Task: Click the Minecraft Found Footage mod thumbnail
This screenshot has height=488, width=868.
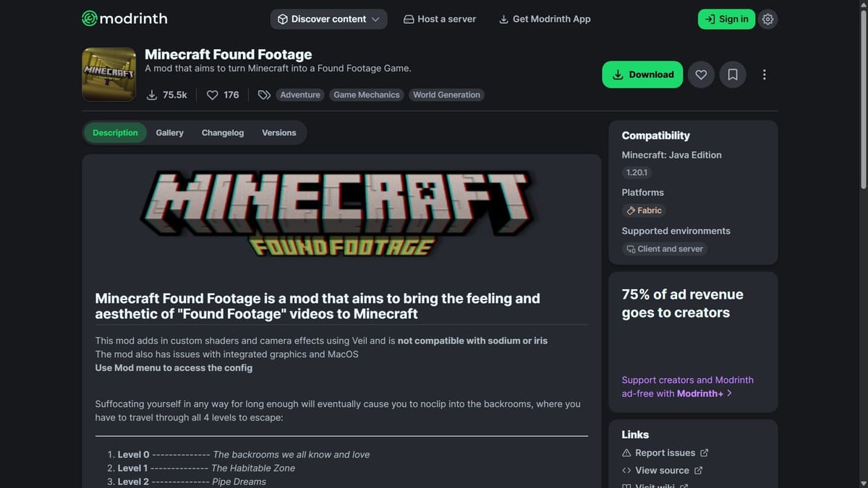Action: pyautogui.click(x=109, y=74)
